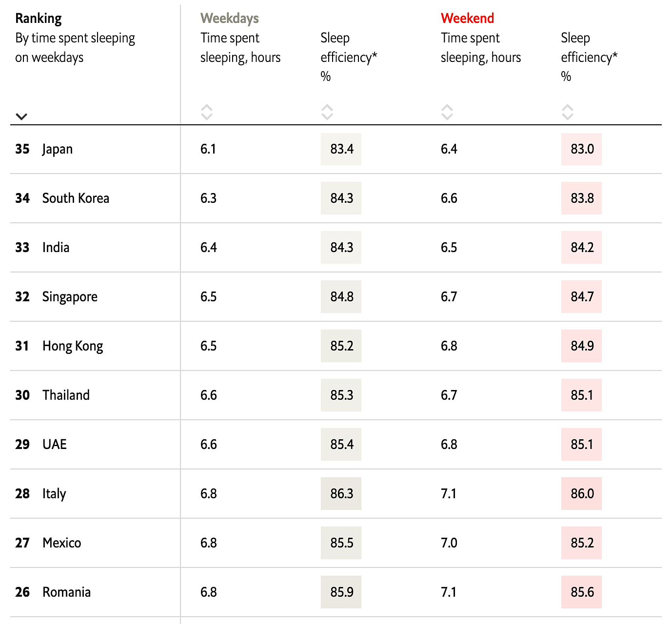The image size is (672, 624).
Task: Toggle the Ranking column sort chevron
Action: (x=21, y=117)
